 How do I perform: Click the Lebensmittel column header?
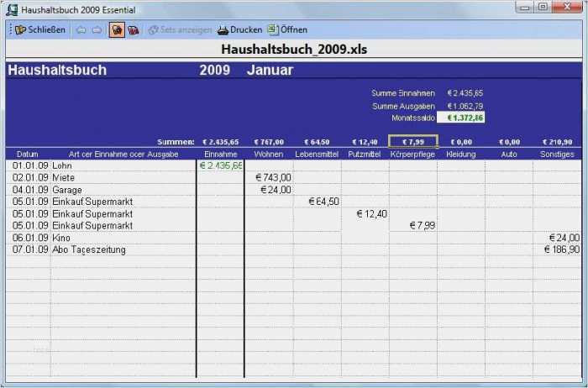click(317, 154)
